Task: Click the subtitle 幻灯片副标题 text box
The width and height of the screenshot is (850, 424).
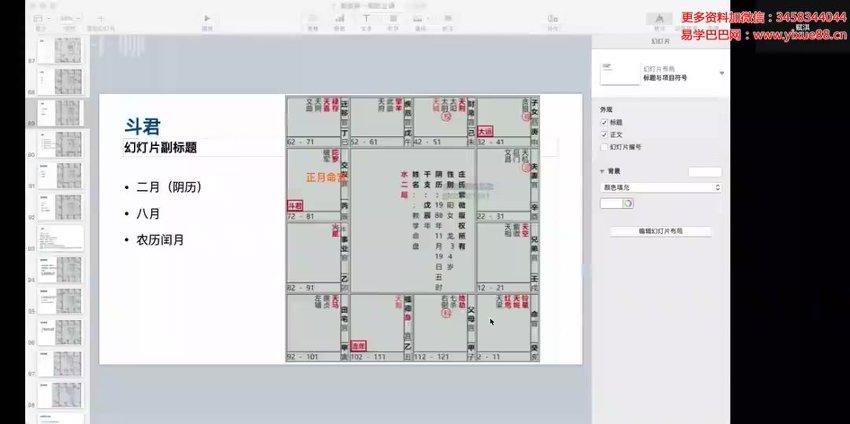Action: tap(160, 147)
